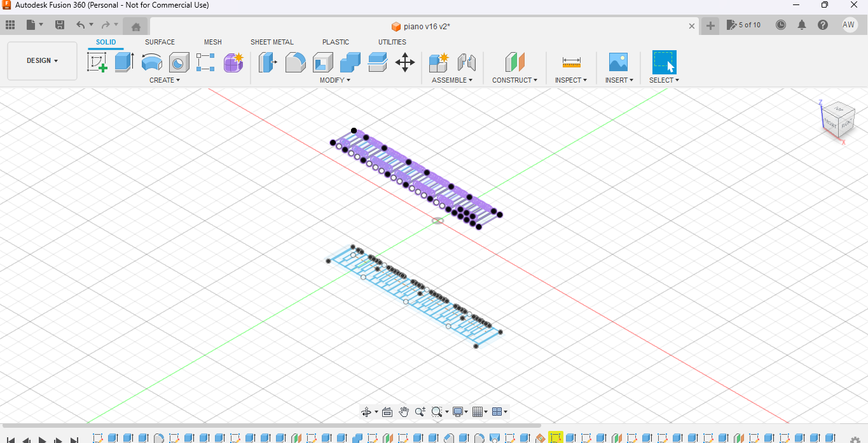Open Display Settings dropdown on navigation bar
This screenshot has height=443, width=868.
click(x=459, y=411)
